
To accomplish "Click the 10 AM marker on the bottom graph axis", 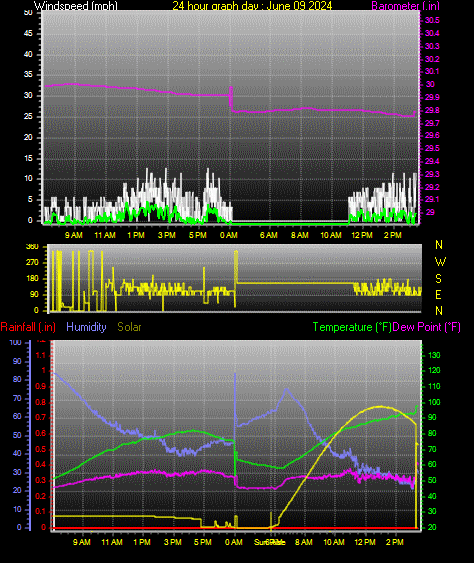I will 334,542.
